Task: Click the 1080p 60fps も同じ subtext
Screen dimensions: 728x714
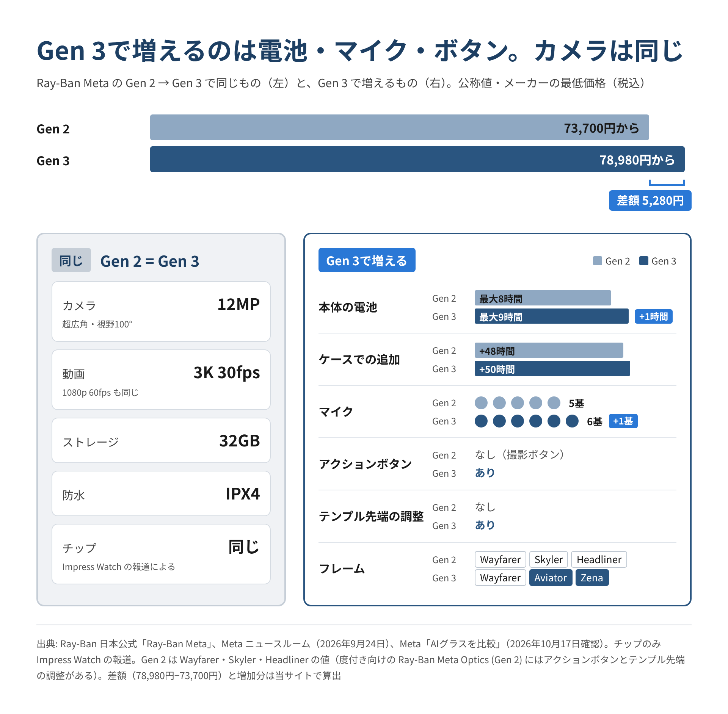Action: pos(100,392)
